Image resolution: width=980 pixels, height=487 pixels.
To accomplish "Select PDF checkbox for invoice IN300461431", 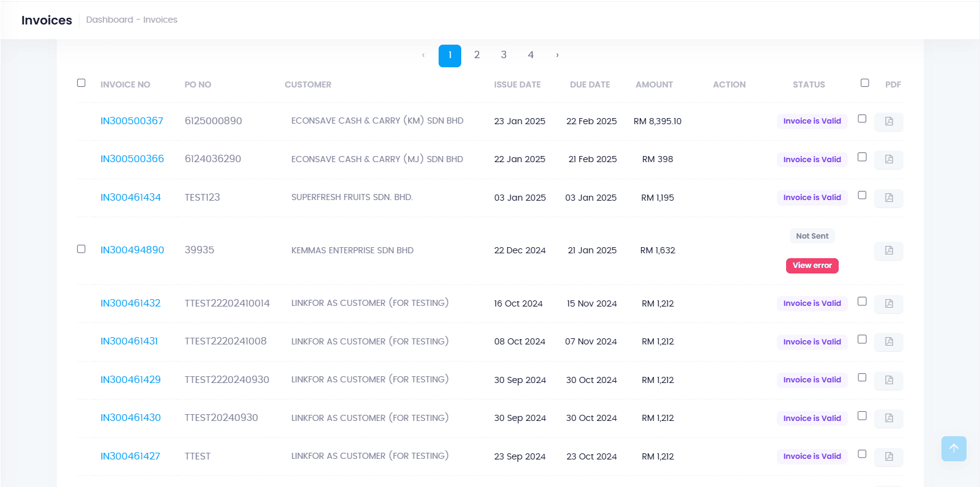I will [862, 340].
